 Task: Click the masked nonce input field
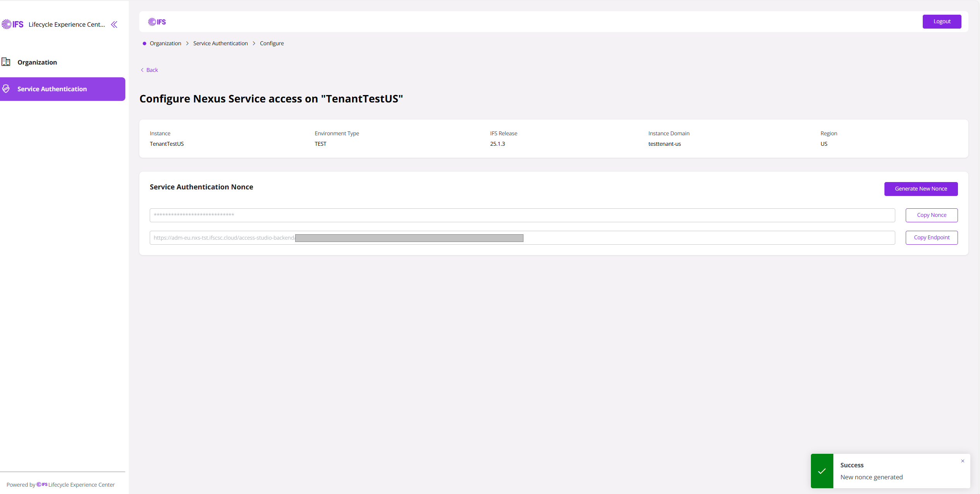click(522, 215)
